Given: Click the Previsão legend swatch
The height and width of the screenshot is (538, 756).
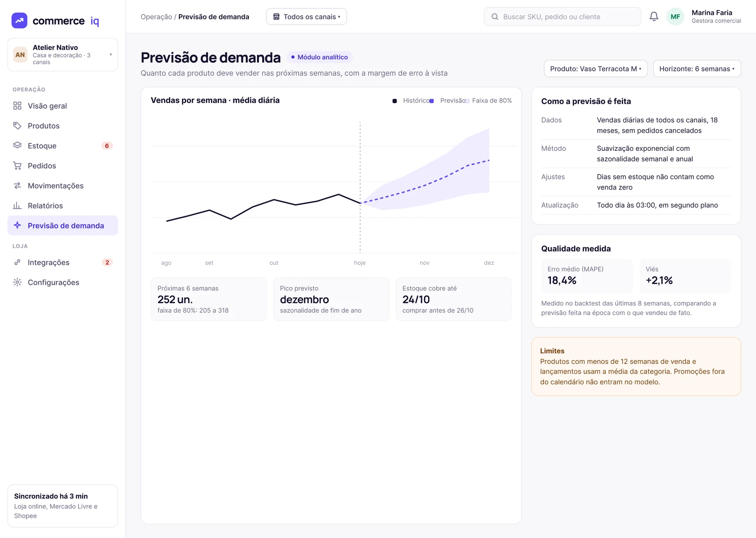Looking at the screenshot, I should pos(431,101).
